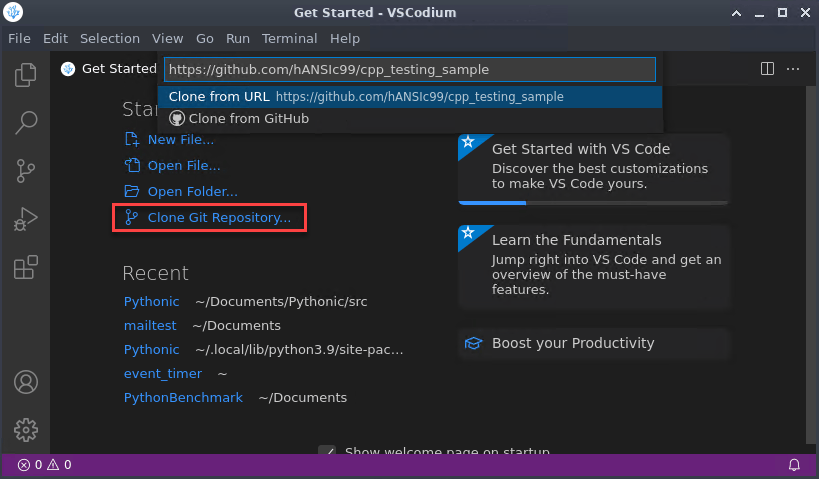Select the Clone from GitHub option
This screenshot has width=819, height=479.
pos(248,119)
